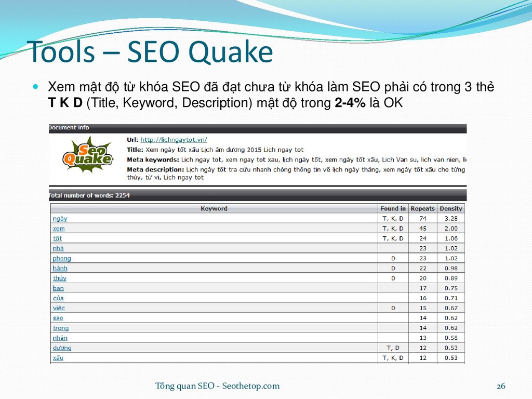
Task: Sort by the Found in column header
Action: click(393, 208)
